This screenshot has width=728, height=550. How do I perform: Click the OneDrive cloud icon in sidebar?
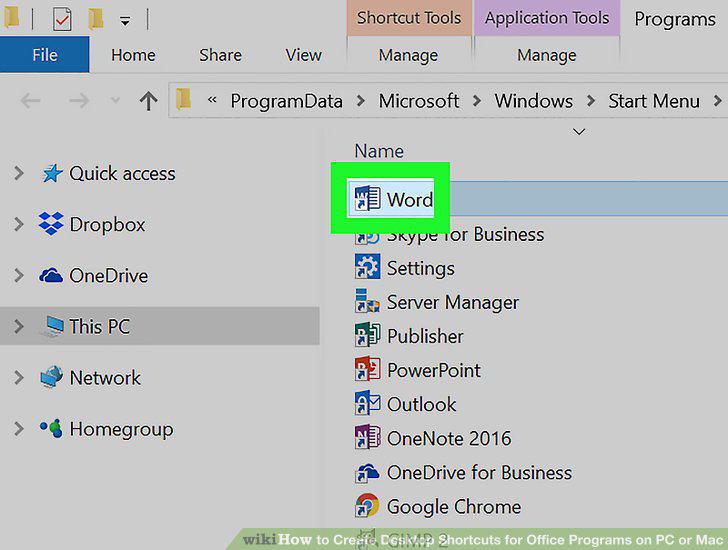(51, 275)
